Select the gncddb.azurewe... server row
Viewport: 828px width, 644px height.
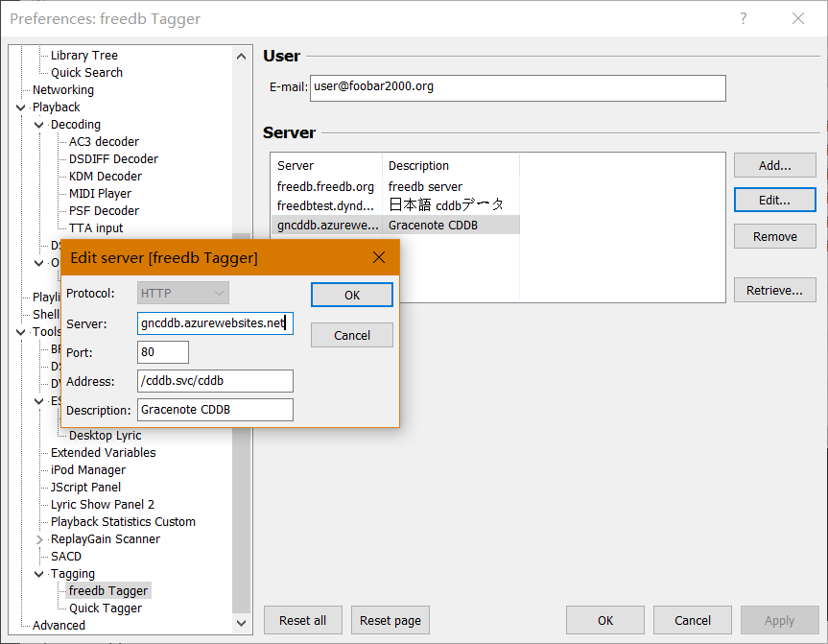coord(395,225)
